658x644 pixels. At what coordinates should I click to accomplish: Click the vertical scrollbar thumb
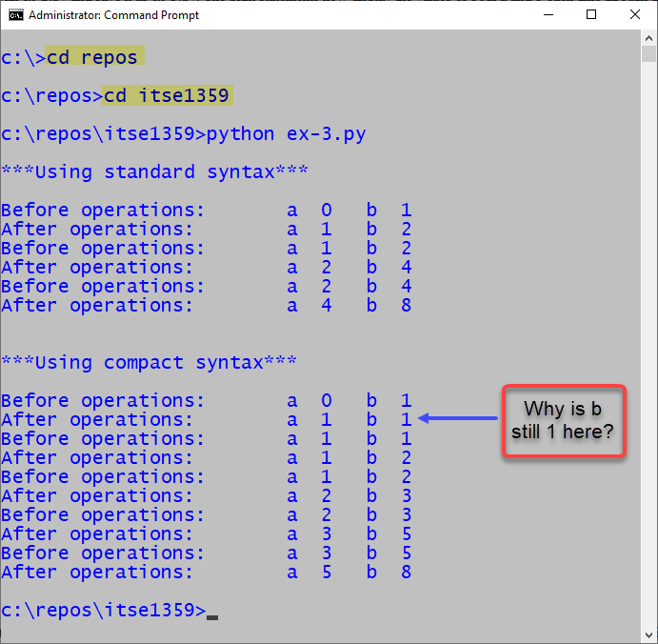tap(648, 53)
